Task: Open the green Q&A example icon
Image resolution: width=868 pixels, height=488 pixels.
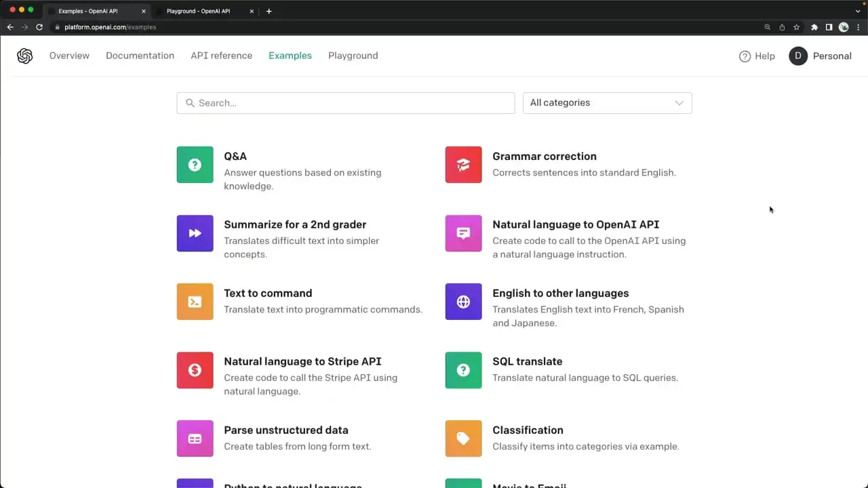Action: [x=195, y=165]
